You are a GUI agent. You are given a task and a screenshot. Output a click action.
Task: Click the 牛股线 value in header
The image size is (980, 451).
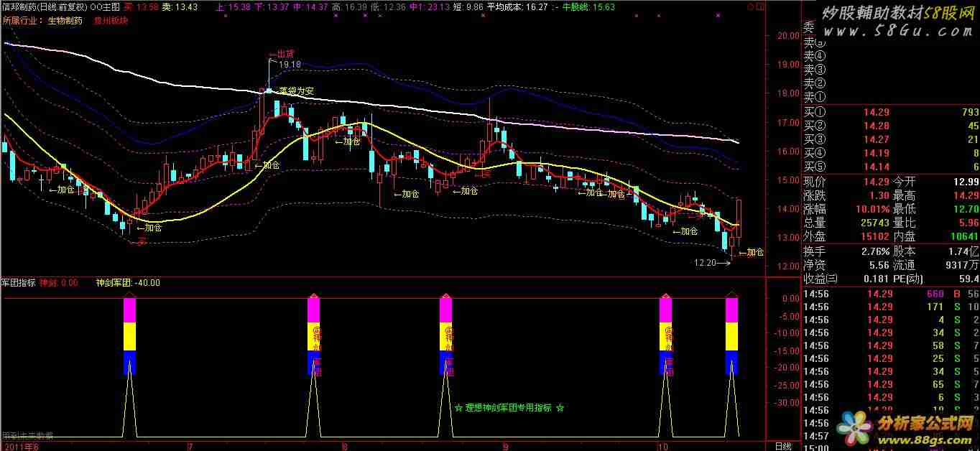click(x=606, y=7)
